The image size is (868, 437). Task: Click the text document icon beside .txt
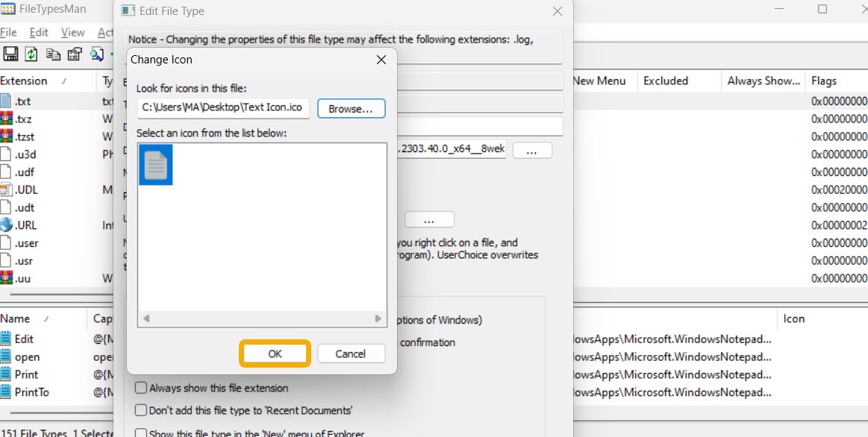(x=7, y=101)
